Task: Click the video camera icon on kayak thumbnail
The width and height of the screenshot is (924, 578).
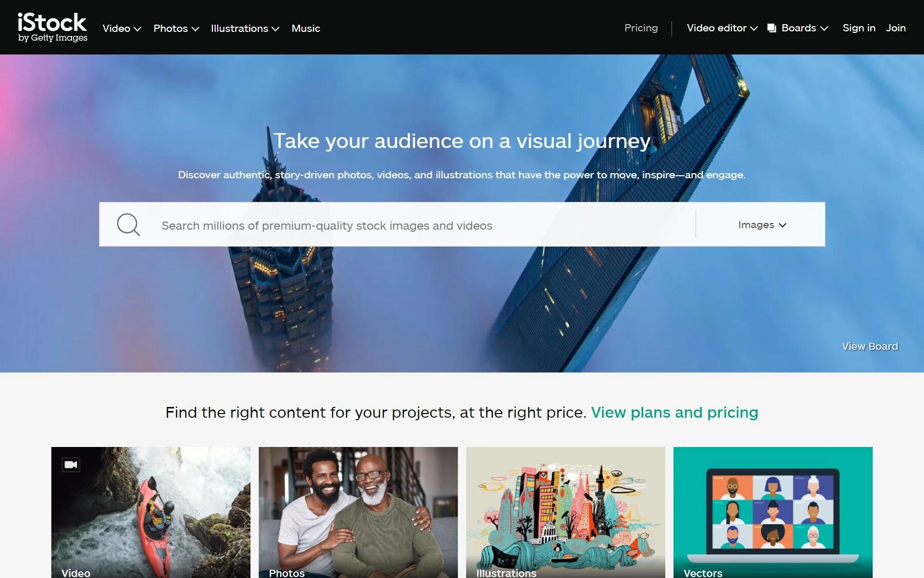Action: (x=71, y=464)
